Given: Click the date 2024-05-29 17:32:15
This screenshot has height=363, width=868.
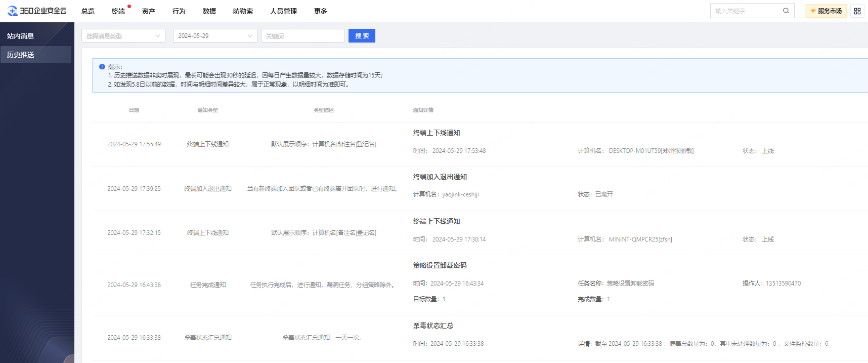Looking at the screenshot, I should tap(134, 233).
